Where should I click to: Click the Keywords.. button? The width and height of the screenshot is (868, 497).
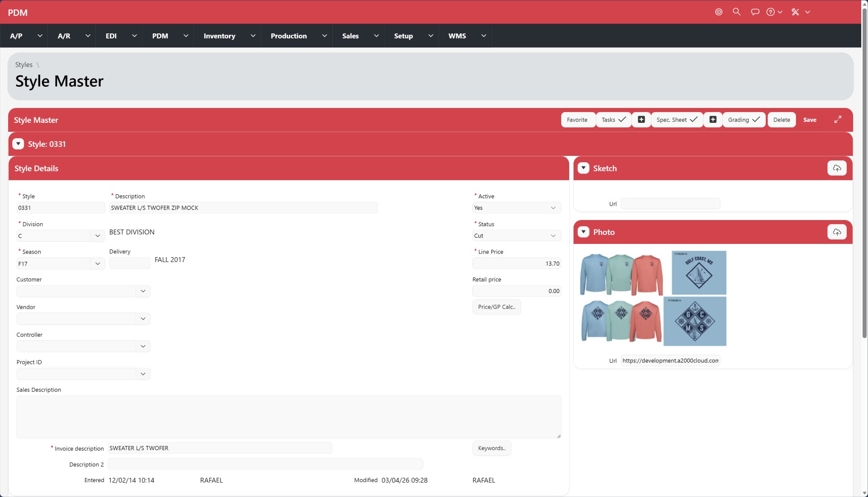(x=492, y=448)
